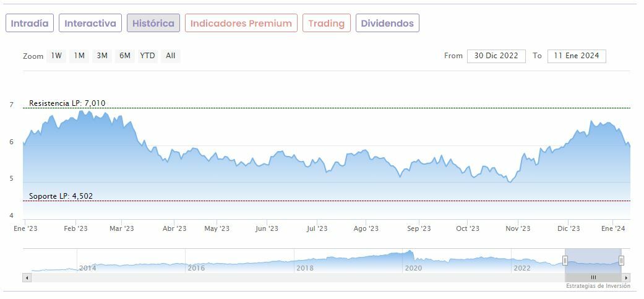This screenshot has height=299, width=644.
Task: Show the Dividendos tab
Action: (387, 24)
